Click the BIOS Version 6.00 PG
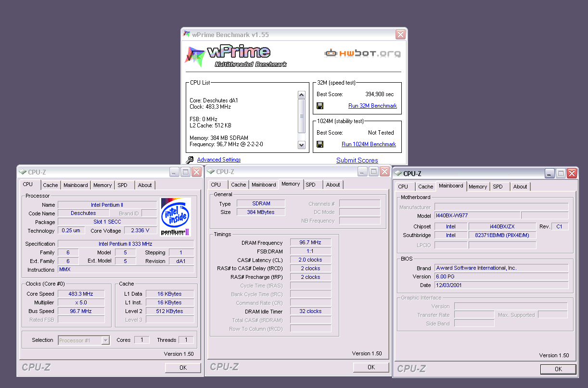 [x=501, y=276]
